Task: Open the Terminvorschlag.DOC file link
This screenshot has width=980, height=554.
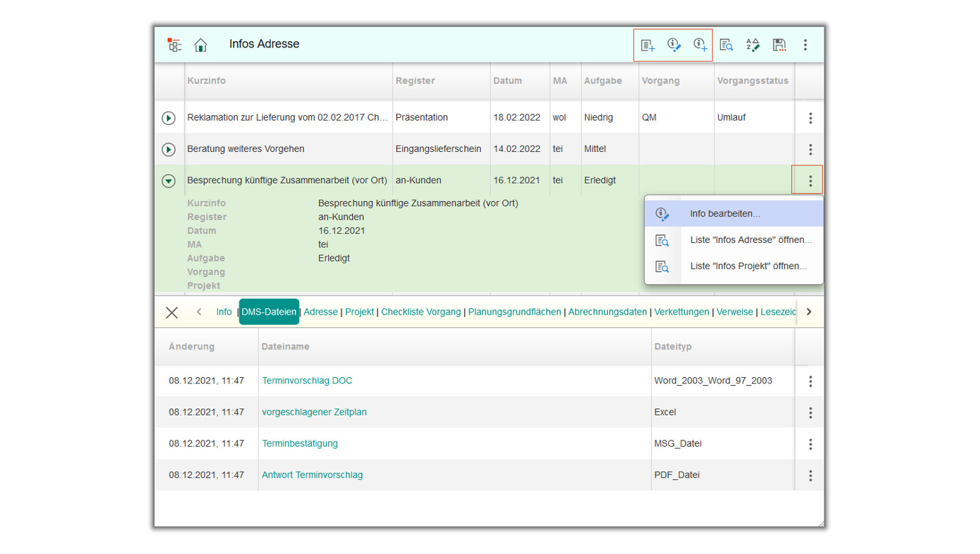Action: click(x=307, y=381)
